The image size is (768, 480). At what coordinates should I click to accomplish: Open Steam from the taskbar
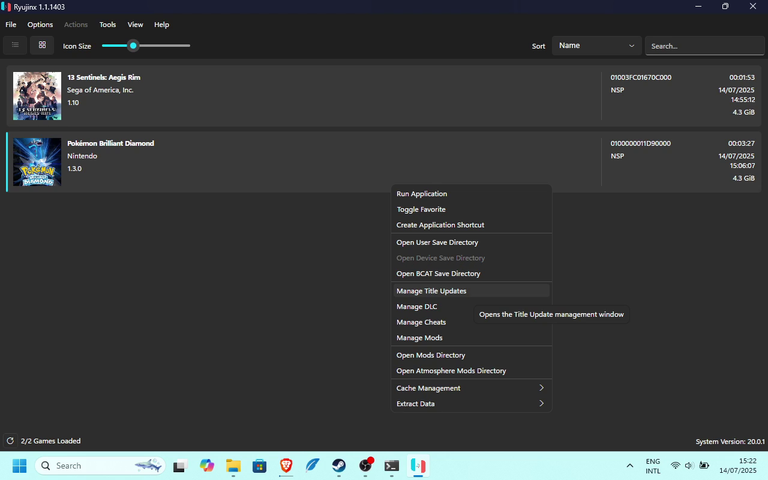339,466
